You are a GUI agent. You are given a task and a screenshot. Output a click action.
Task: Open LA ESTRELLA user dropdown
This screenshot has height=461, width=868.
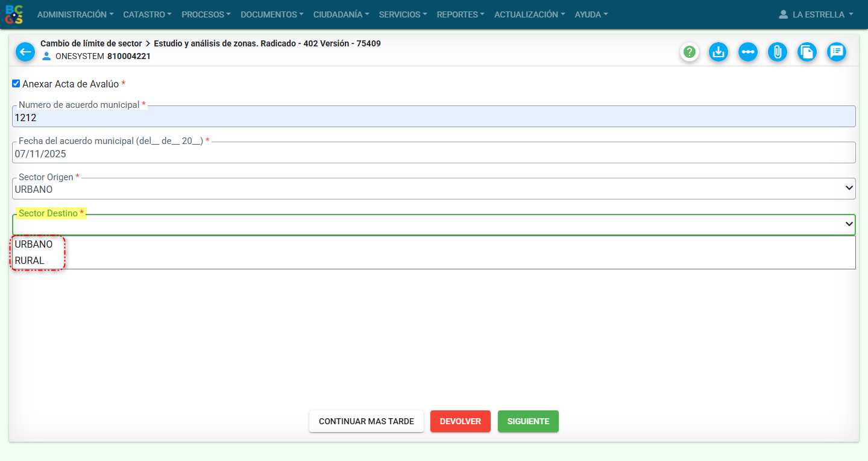click(816, 14)
